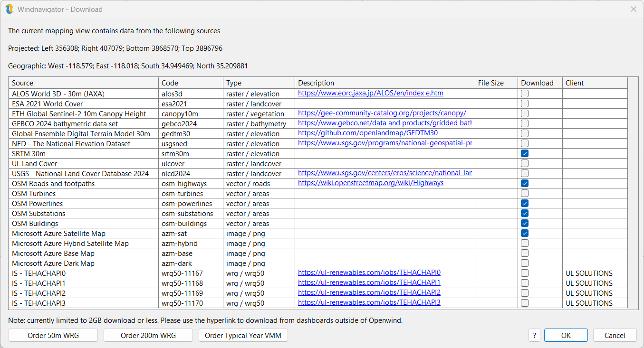Enable Global Ensemble Digital Terrain Model 30m download
The width and height of the screenshot is (644, 348).
[525, 133]
